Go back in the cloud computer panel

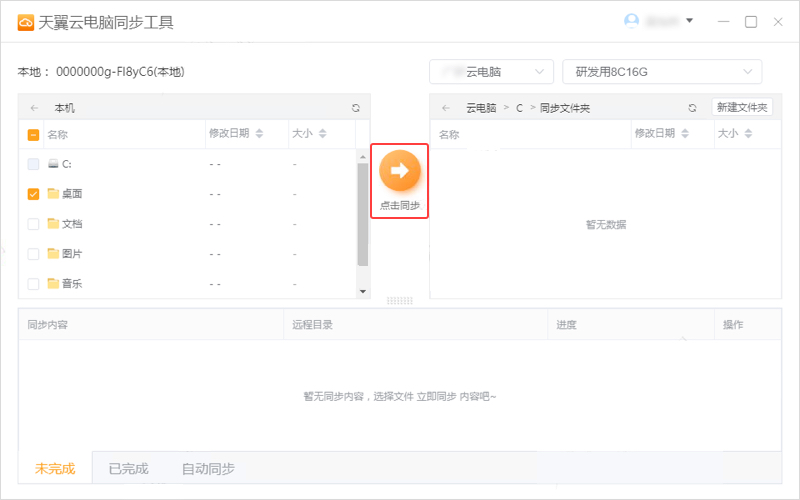pyautogui.click(x=446, y=108)
